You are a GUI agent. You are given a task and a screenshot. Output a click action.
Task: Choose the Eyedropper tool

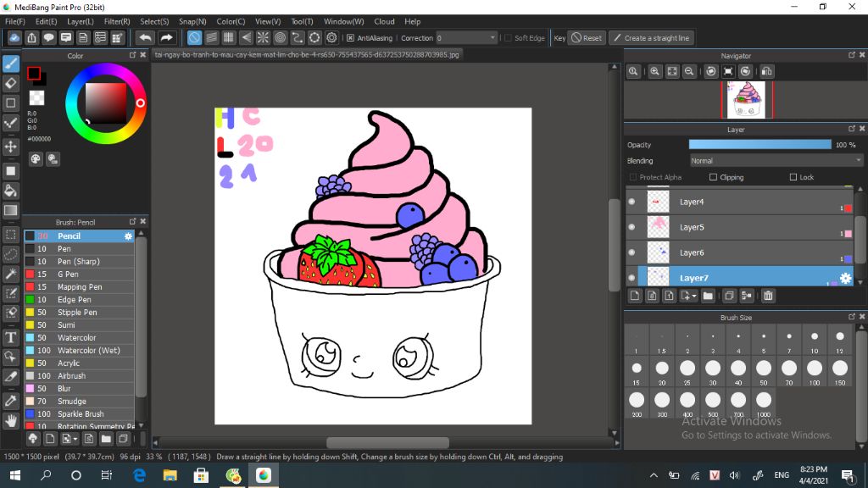click(11, 401)
